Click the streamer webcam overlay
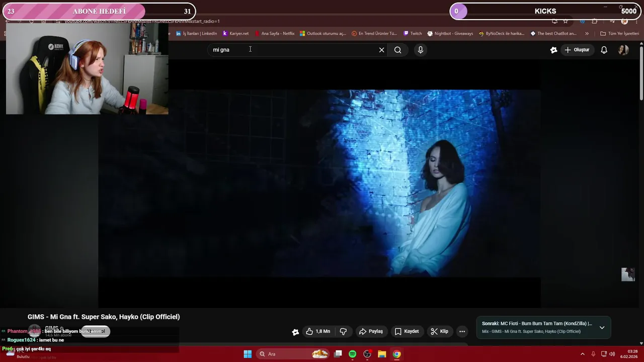The image size is (644, 362). (87, 69)
